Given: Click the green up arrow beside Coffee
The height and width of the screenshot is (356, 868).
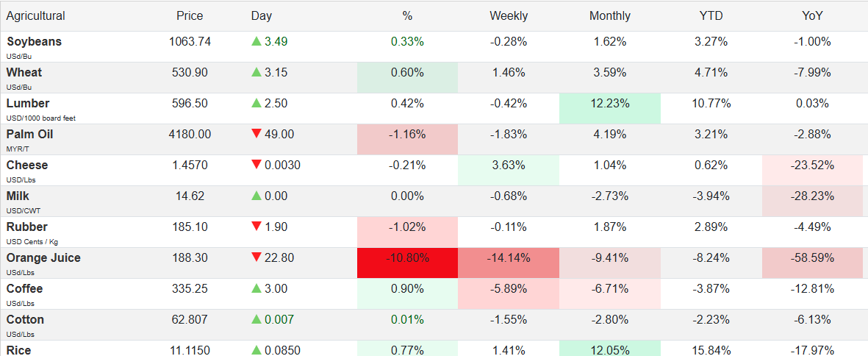Looking at the screenshot, I should click(257, 289).
